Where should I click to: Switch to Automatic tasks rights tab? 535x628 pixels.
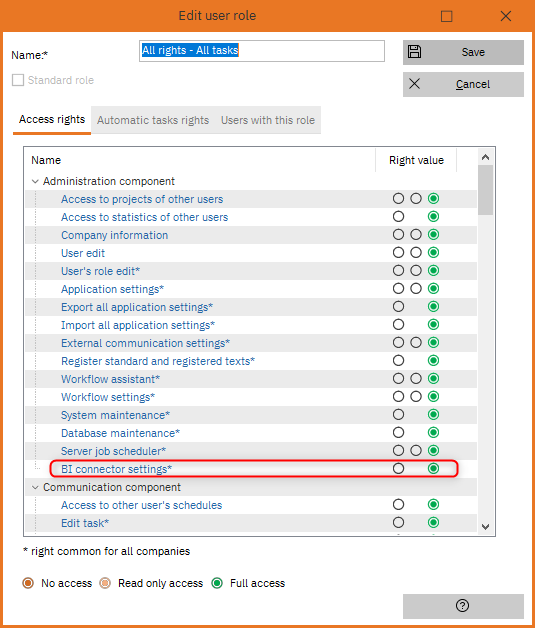(153, 120)
